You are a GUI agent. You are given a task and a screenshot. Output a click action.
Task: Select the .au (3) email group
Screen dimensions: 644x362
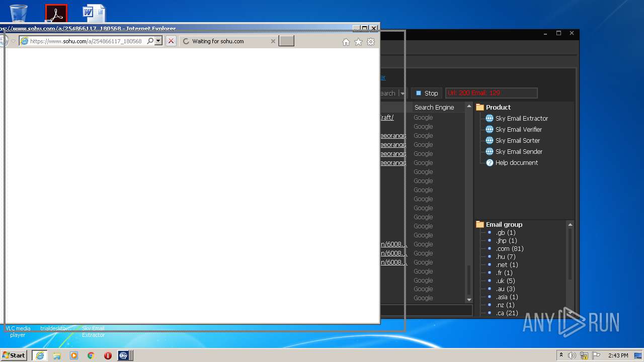pos(505,289)
